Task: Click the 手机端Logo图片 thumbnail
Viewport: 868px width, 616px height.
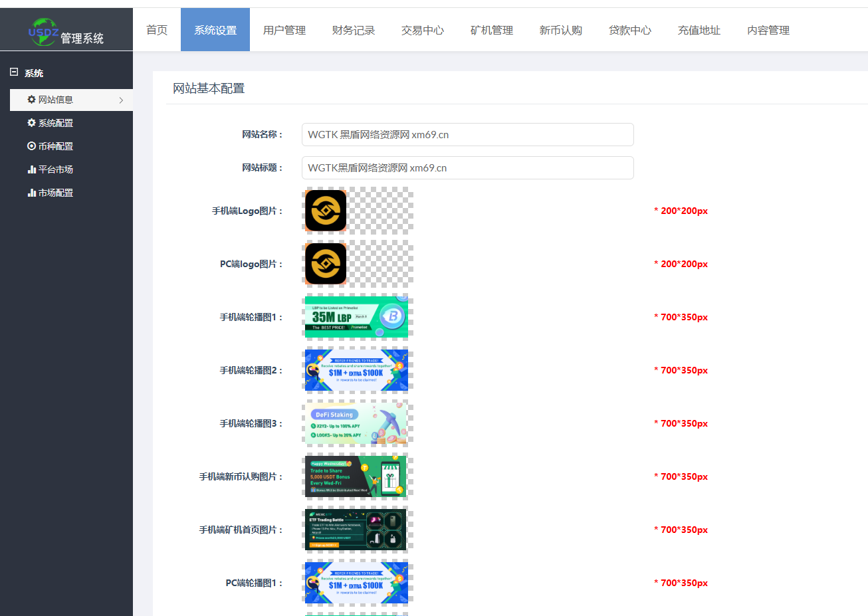Action: pyautogui.click(x=326, y=211)
